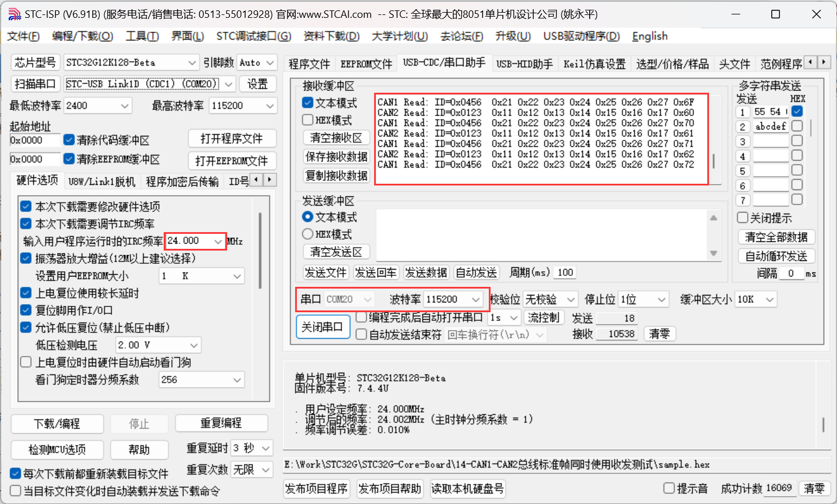The height and width of the screenshot is (504, 837).
Task: Toggle 复位脚用作I/O口 checkbox
Action: coord(26,310)
